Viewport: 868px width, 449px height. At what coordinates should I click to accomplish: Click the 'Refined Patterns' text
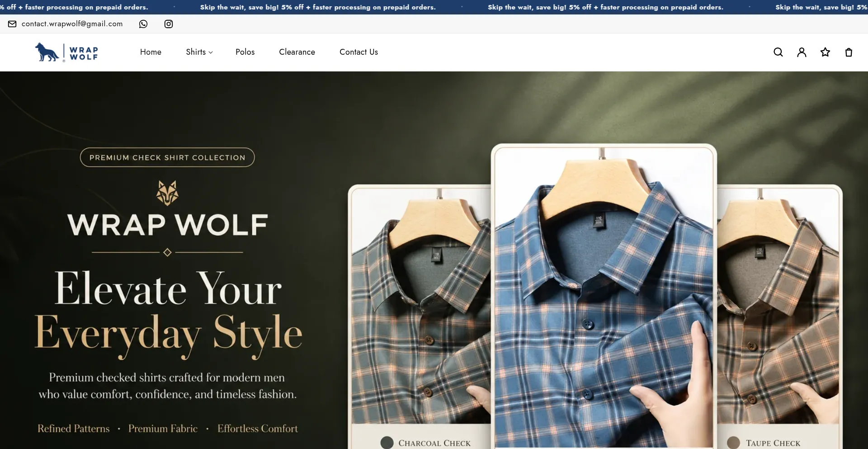pos(74,429)
